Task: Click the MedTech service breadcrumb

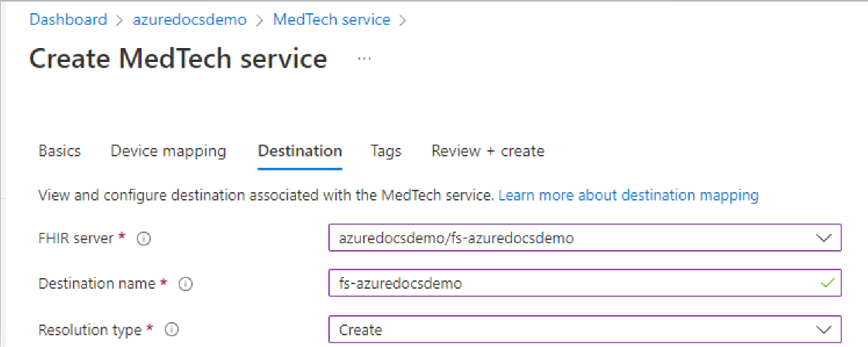Action: click(x=331, y=20)
